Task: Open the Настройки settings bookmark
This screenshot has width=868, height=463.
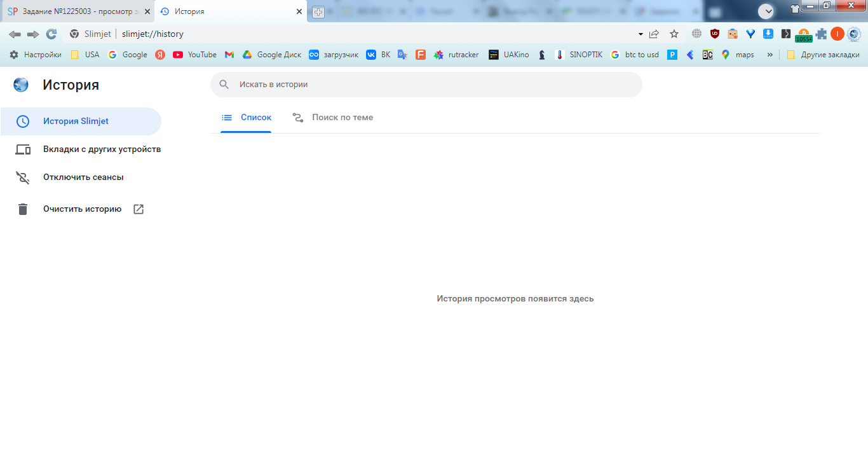Action: (36, 55)
